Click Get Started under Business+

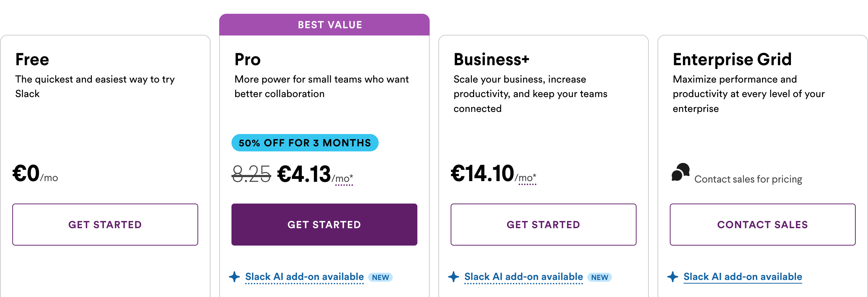coord(543,225)
